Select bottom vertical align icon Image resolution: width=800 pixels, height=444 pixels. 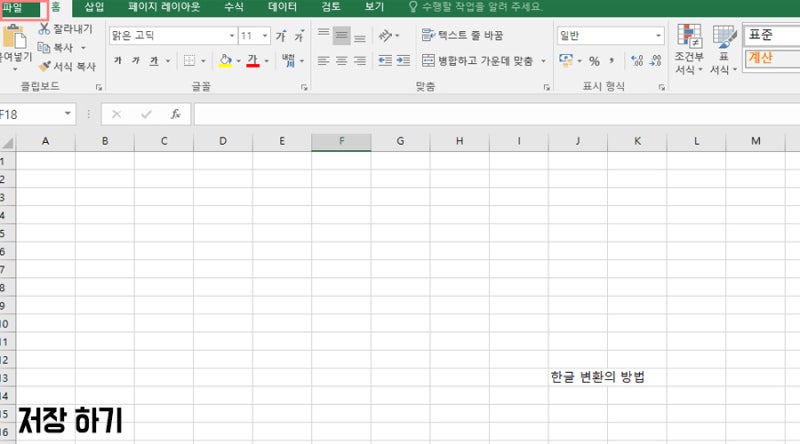coord(360,37)
